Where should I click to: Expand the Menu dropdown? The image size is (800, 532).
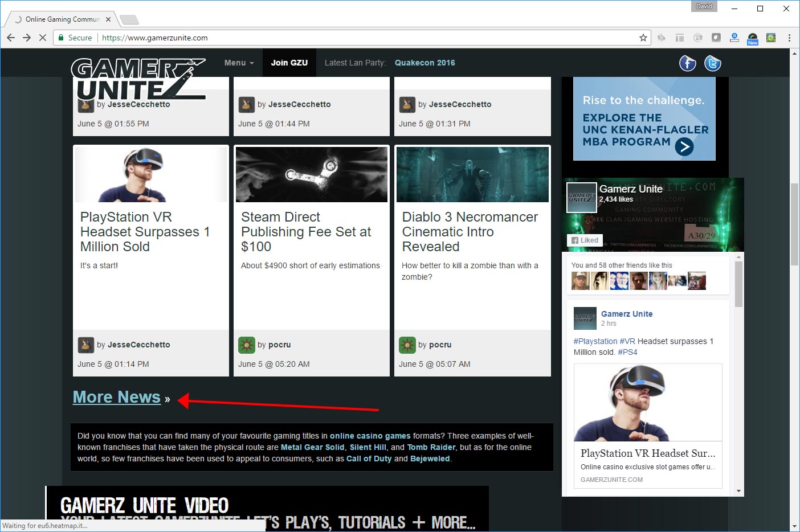coord(239,63)
